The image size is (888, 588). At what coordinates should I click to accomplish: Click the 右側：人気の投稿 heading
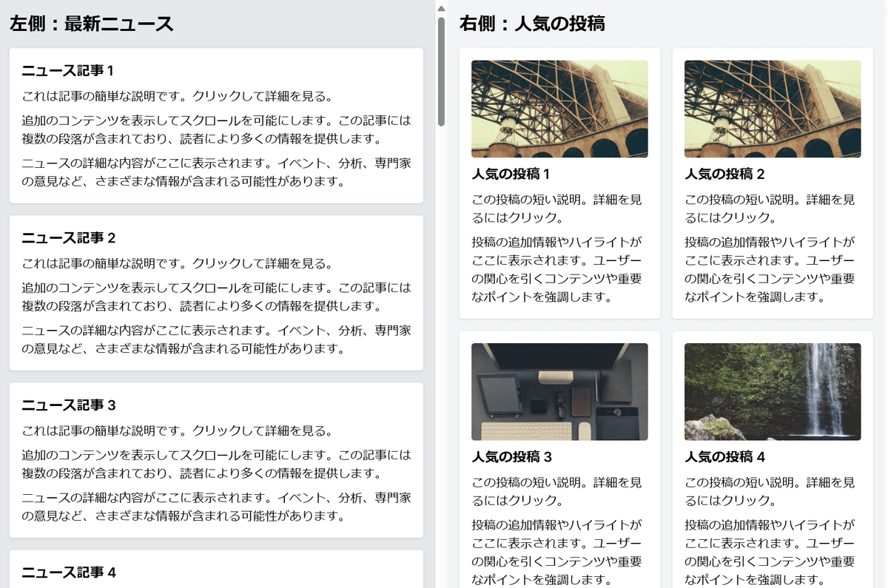(x=532, y=24)
